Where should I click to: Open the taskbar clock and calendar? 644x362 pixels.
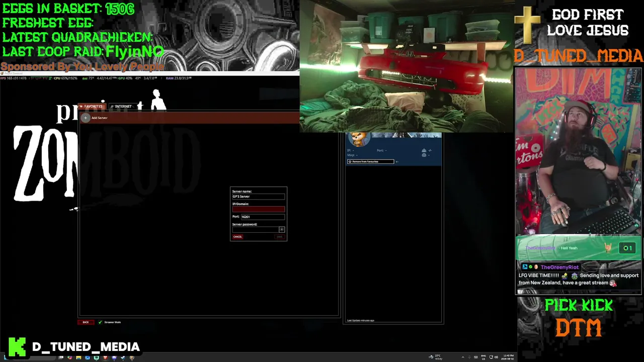click(x=508, y=357)
